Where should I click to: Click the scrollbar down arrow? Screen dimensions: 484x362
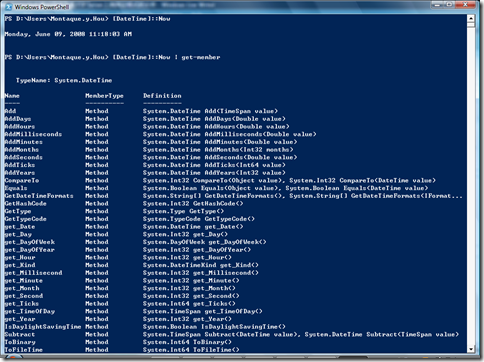pyautogui.click(x=471, y=349)
